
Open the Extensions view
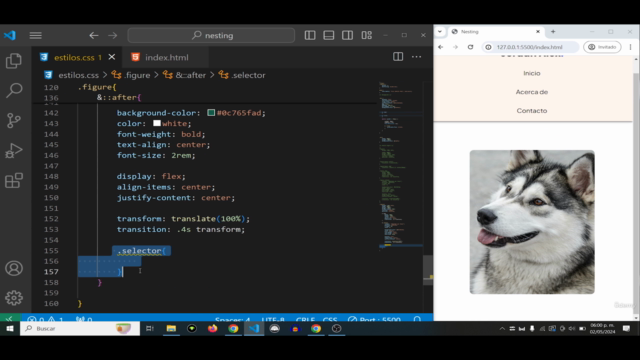14,180
